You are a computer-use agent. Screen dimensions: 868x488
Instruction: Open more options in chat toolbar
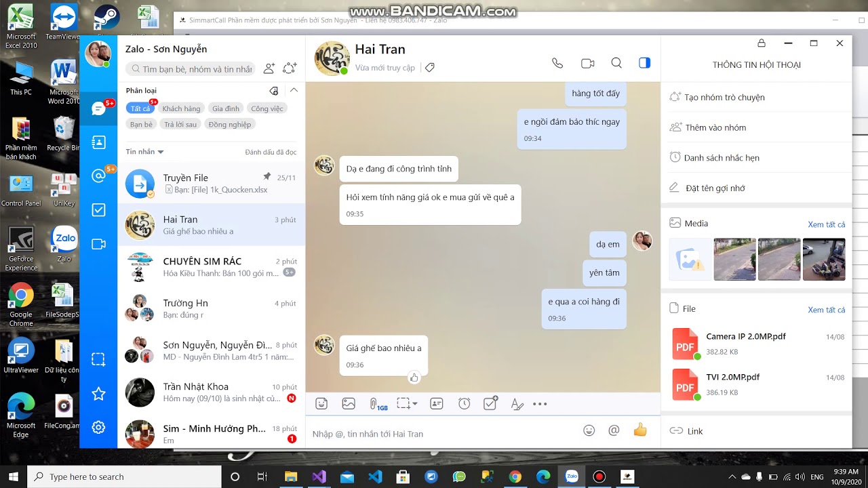coord(540,404)
